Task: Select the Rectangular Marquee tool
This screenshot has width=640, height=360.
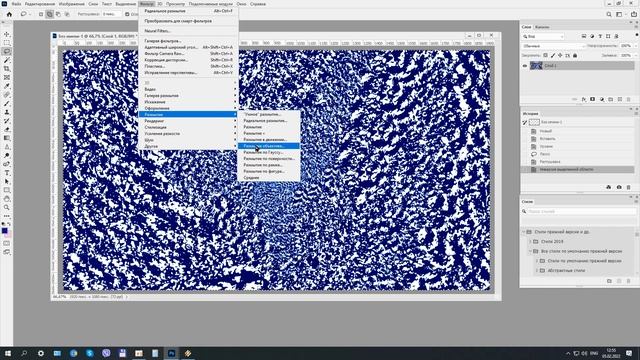Action: [x=7, y=43]
